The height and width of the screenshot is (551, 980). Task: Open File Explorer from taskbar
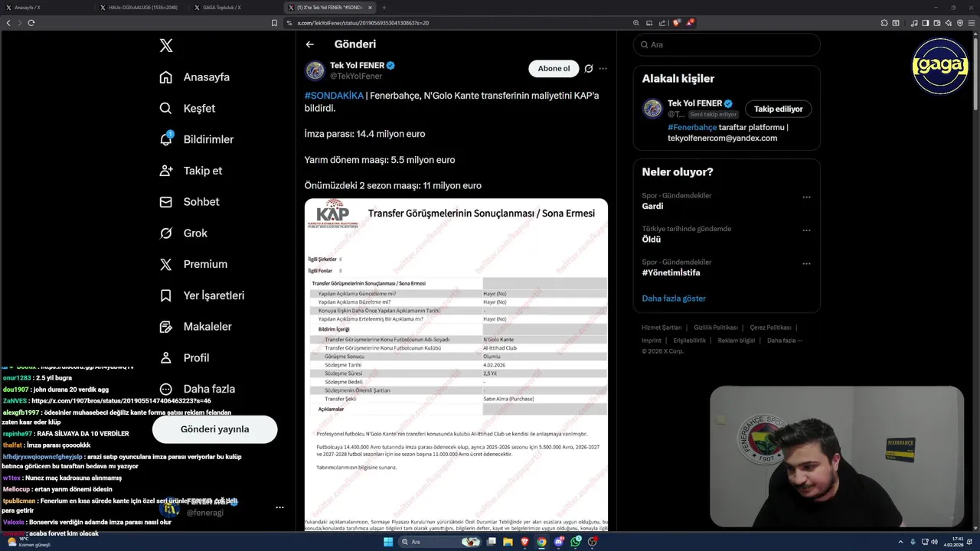click(508, 542)
